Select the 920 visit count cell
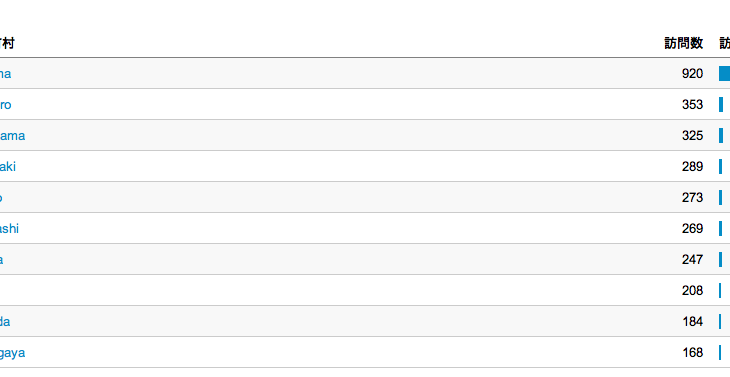Image resolution: width=730 pixels, height=377 pixels. tap(692, 74)
